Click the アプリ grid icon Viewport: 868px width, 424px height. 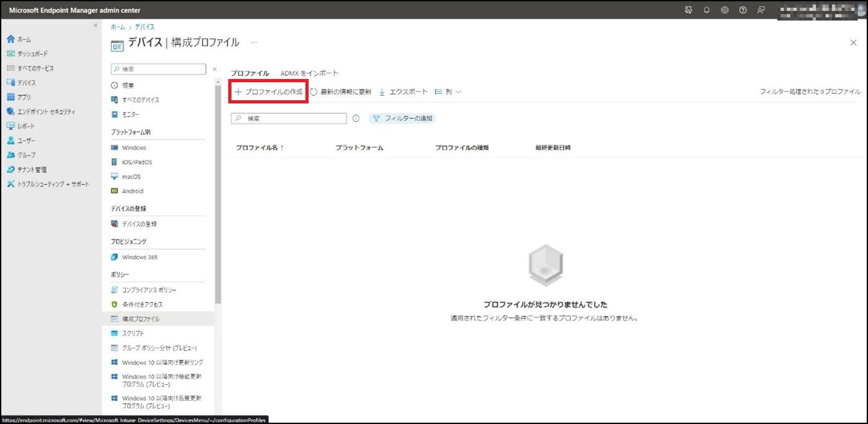pos(10,97)
